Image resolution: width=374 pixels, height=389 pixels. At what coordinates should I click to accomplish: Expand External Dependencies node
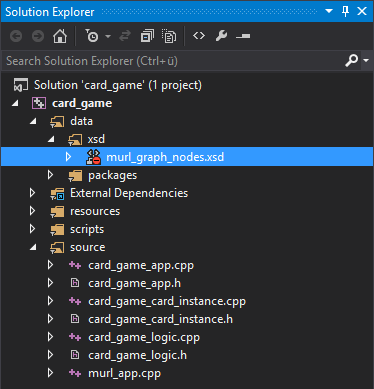pos(32,193)
